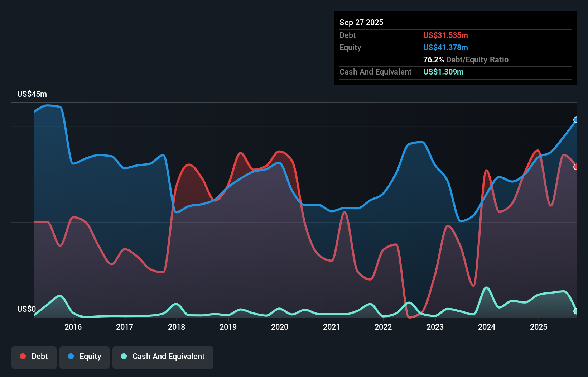Click the 76.2% Debt/Equity Ratio text

(x=466, y=59)
